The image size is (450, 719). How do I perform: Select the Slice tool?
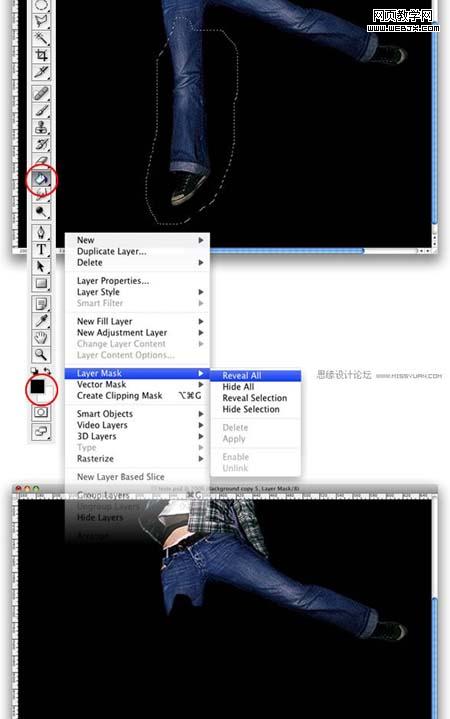(x=41, y=72)
